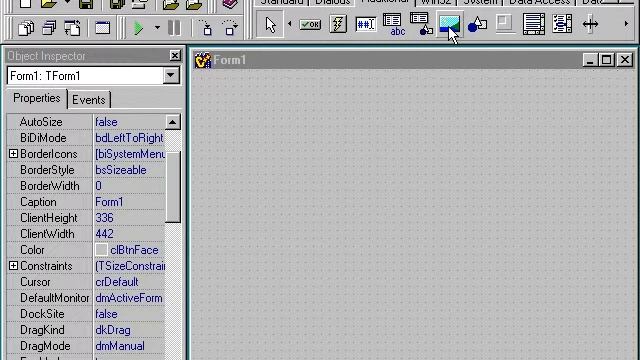Select the DragMode value dmManual
The width and height of the screenshot is (640, 360).
pos(120,346)
